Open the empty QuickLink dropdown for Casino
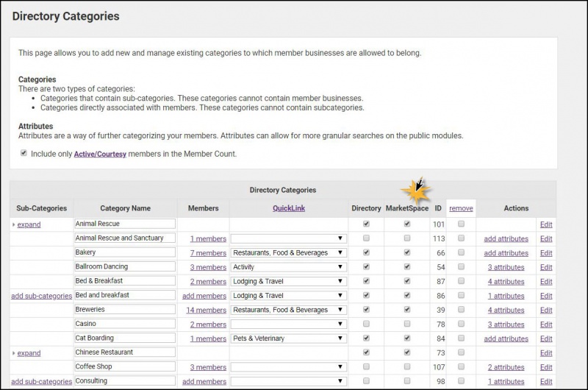 (288, 325)
